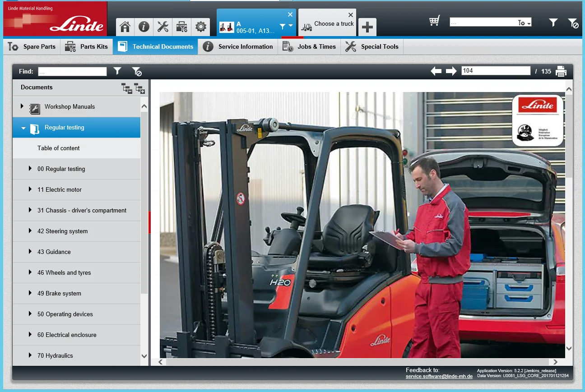Click the page number input field
The image size is (585, 392).
495,71
